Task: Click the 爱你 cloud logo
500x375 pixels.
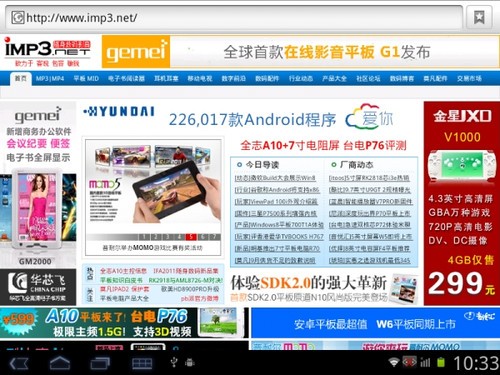Action: click(369, 117)
